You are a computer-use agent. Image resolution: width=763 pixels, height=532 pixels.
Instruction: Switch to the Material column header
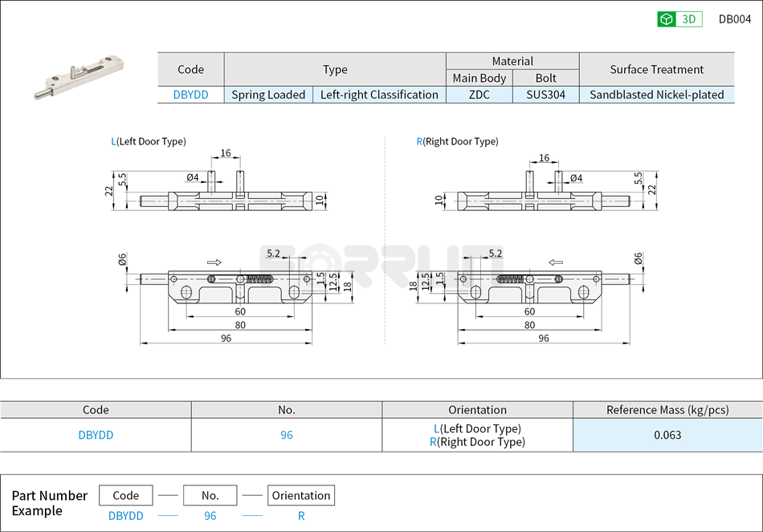[x=512, y=61]
